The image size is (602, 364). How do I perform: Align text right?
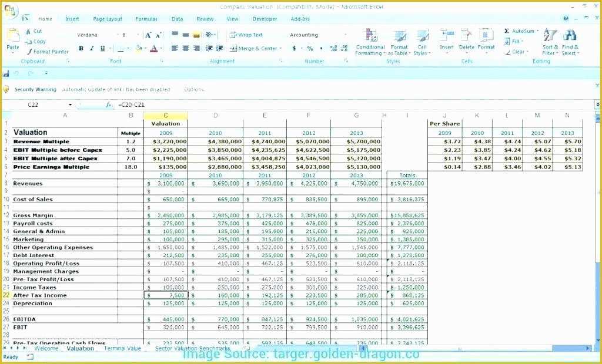tap(196, 48)
